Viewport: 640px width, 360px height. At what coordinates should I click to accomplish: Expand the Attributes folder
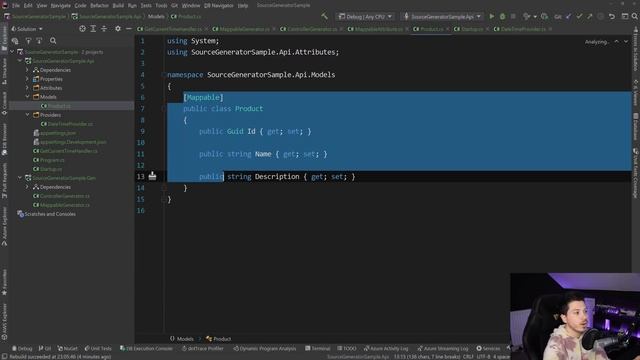point(27,88)
